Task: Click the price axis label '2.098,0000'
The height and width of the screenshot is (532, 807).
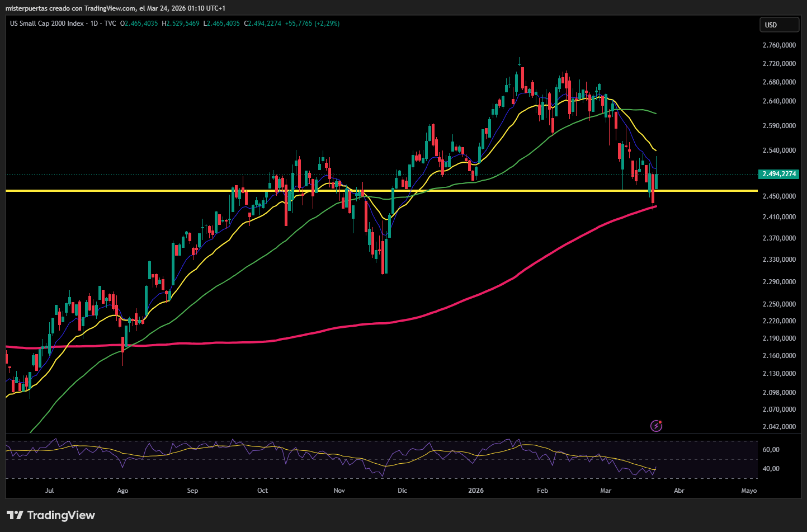Action: tap(779, 393)
